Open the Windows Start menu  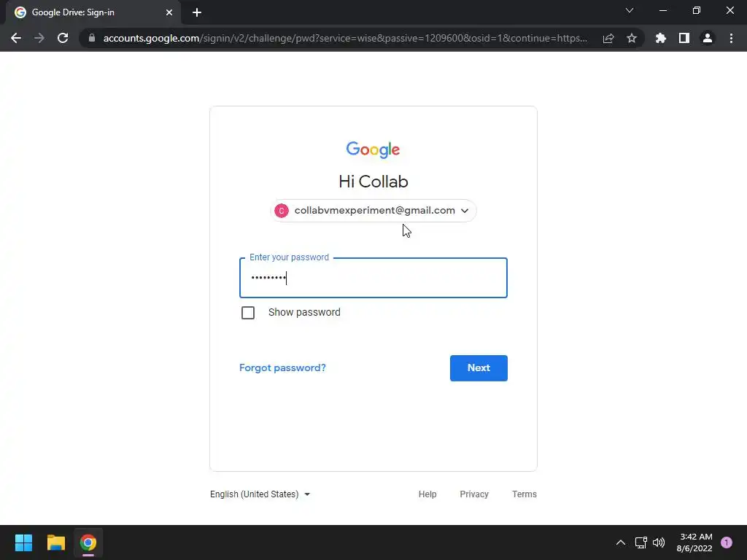pos(23,542)
